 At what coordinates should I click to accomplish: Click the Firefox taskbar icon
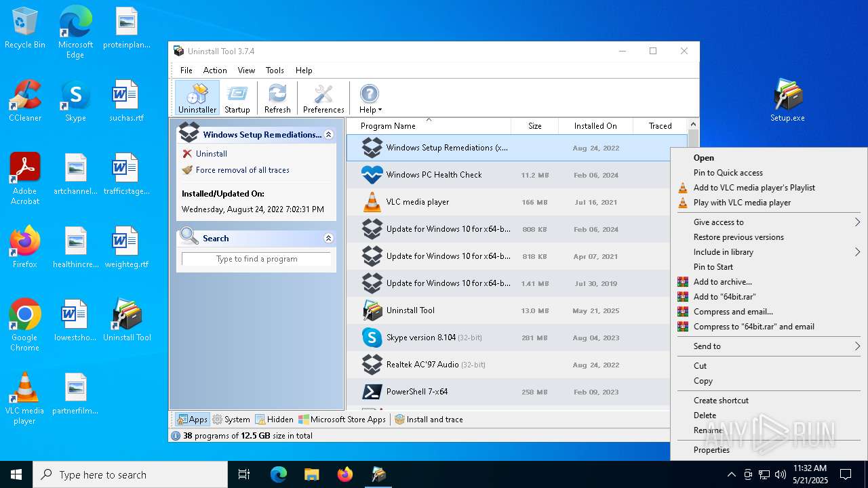(x=345, y=474)
